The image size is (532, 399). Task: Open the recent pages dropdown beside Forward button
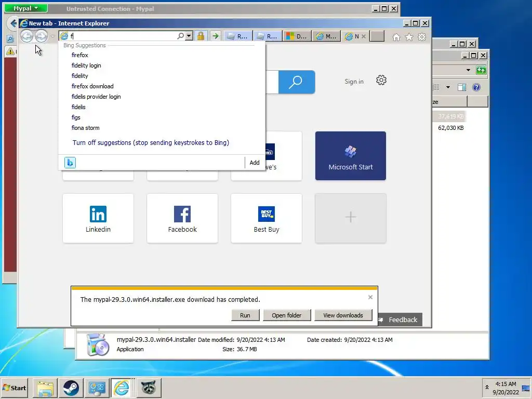click(52, 36)
